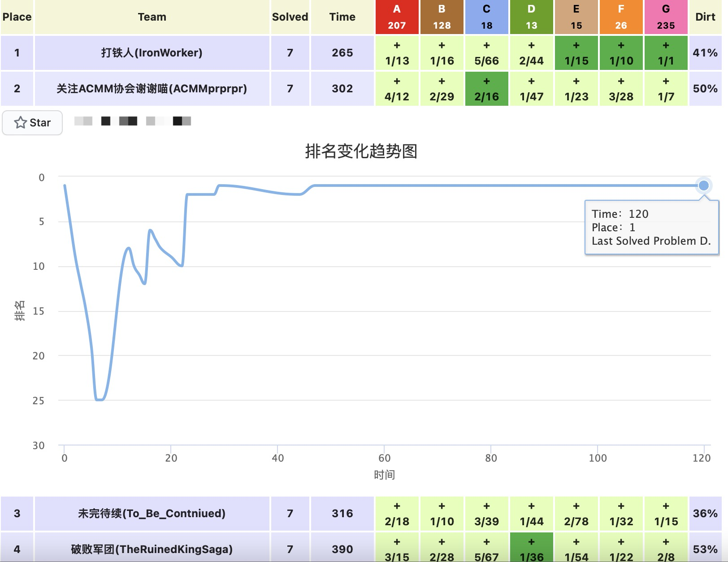Click TheRuinedKingSaga's time value 390
The height and width of the screenshot is (562, 728).
coord(342,549)
